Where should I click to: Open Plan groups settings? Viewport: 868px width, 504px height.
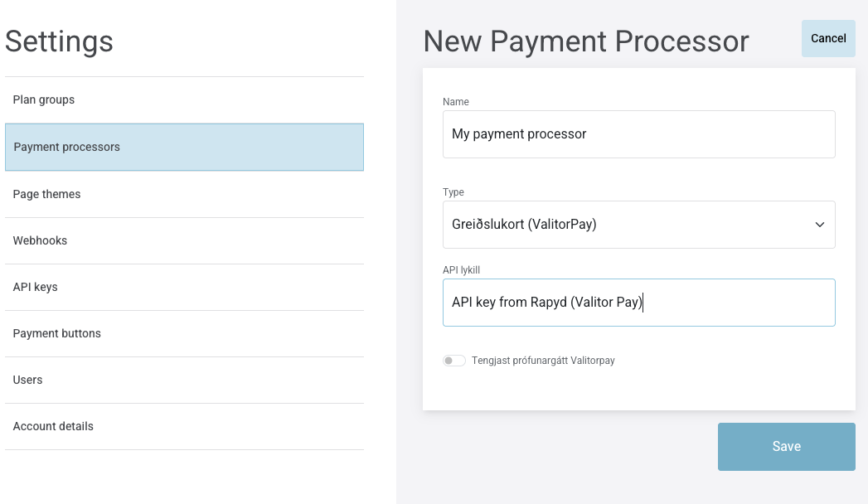point(184,100)
